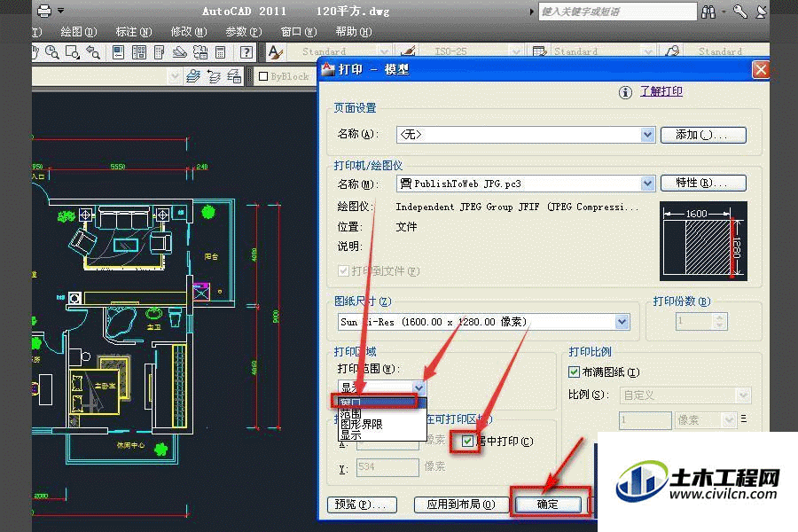
Task: Click the arrow left of the search box
Action: (x=532, y=12)
